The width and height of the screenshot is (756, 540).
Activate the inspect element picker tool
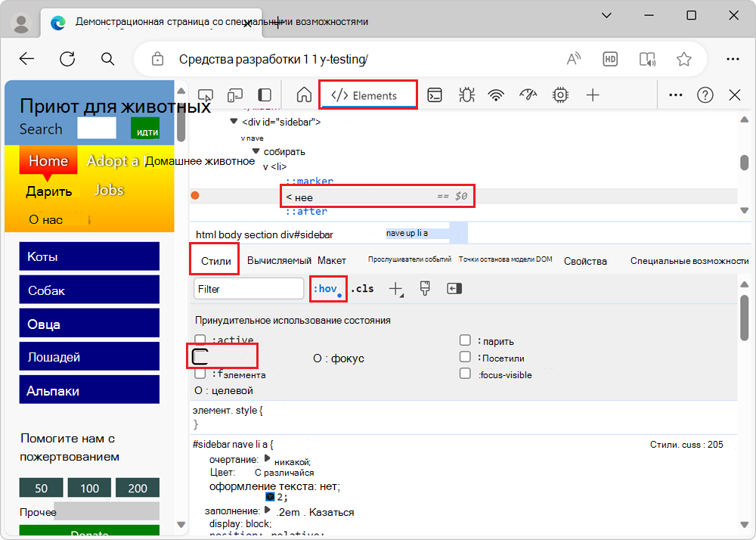[206, 95]
